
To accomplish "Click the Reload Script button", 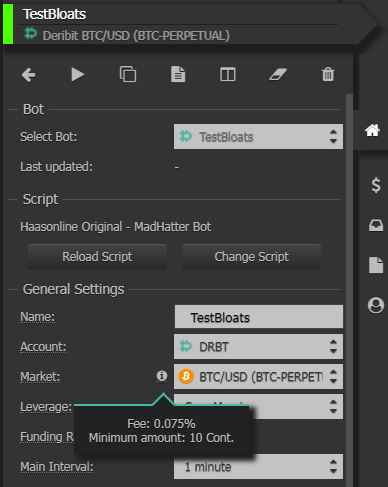I will pyautogui.click(x=97, y=257).
